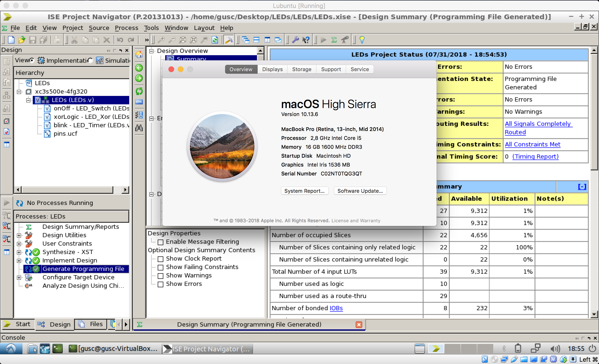Enable Message Filtering checkbox
The image size is (599, 364).
(x=161, y=242)
